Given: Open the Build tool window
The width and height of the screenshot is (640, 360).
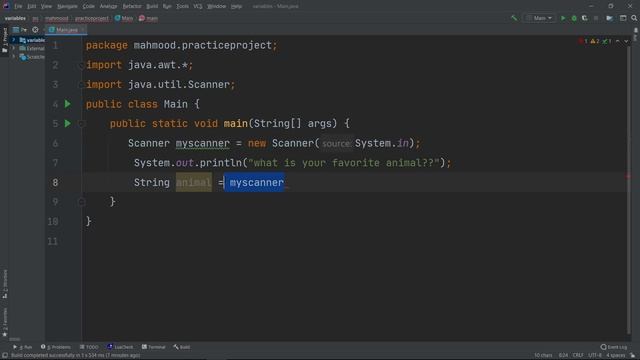Looking at the screenshot, I should pos(182,347).
